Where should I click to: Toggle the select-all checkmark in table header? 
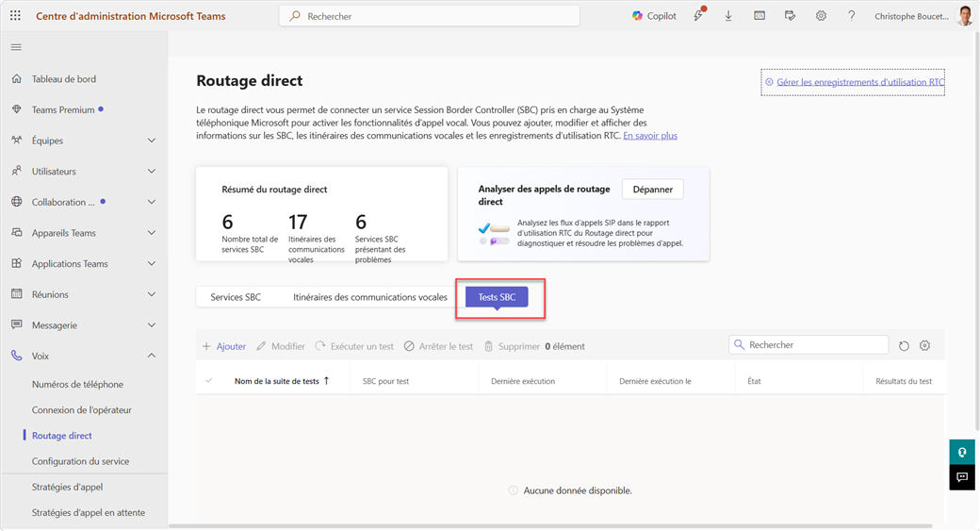click(209, 381)
